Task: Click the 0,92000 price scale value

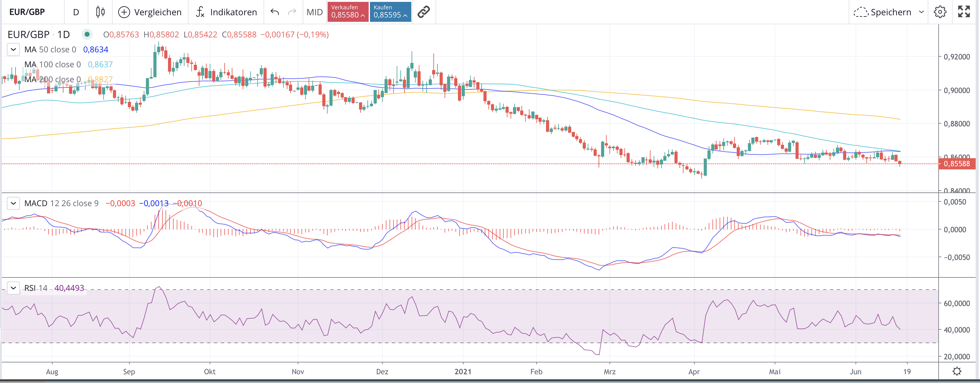Action: point(957,57)
